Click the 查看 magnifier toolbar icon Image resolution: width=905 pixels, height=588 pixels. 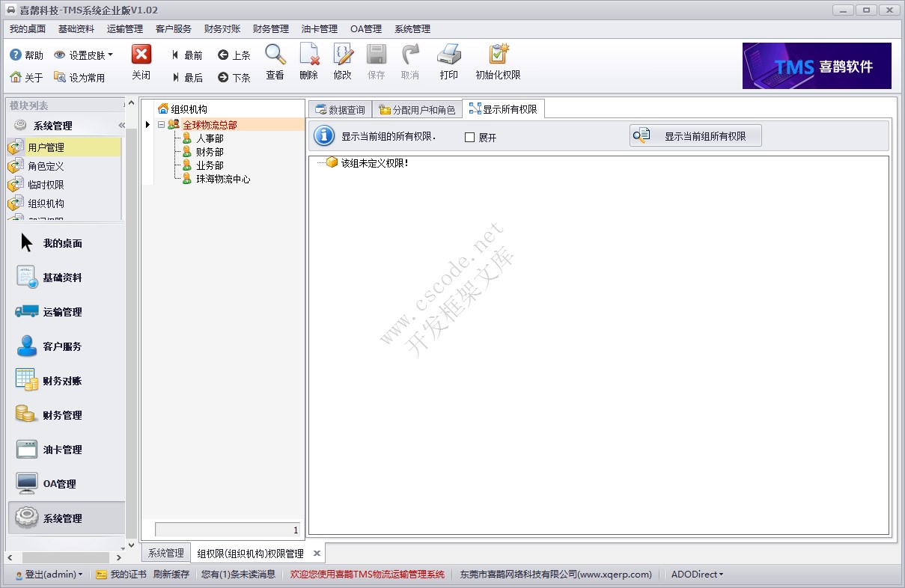(x=275, y=55)
